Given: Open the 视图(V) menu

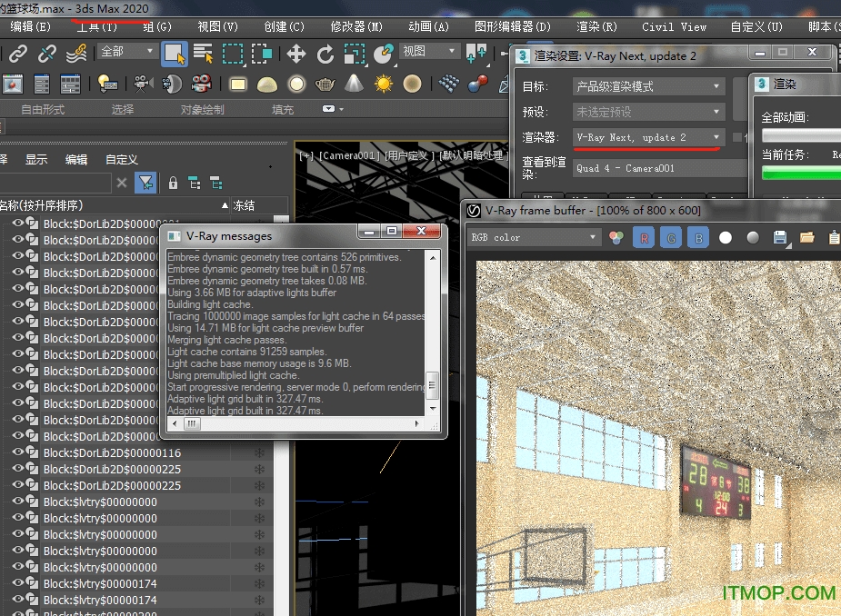Looking at the screenshot, I should tap(217, 27).
